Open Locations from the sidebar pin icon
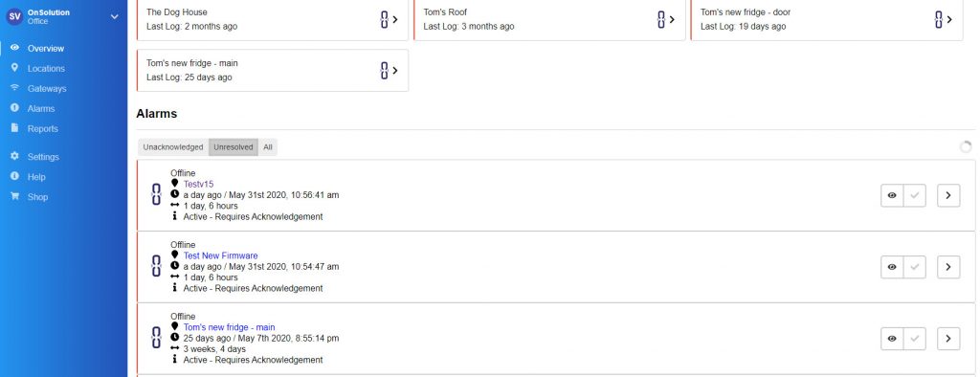 coord(15,68)
